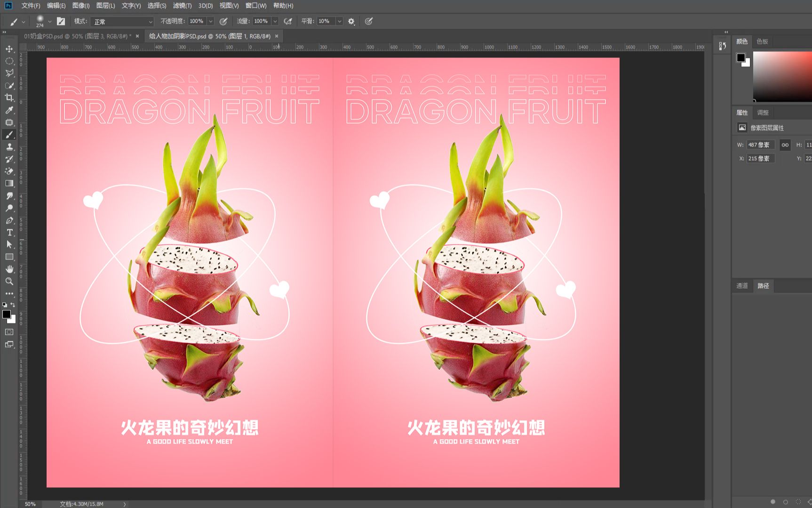The image size is (812, 508).
Task: Select the Eraser tool
Action: tap(9, 171)
